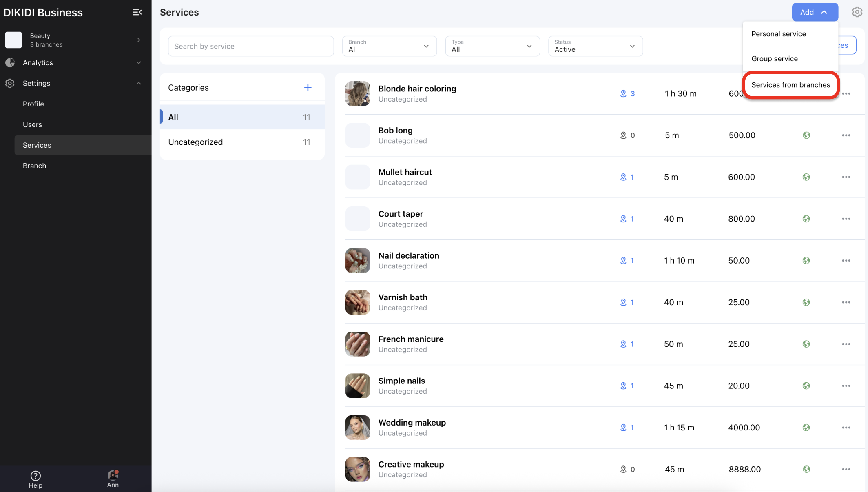Viewport: 868px width, 492px height.
Task: Select Group service from Add menu
Action: (774, 59)
